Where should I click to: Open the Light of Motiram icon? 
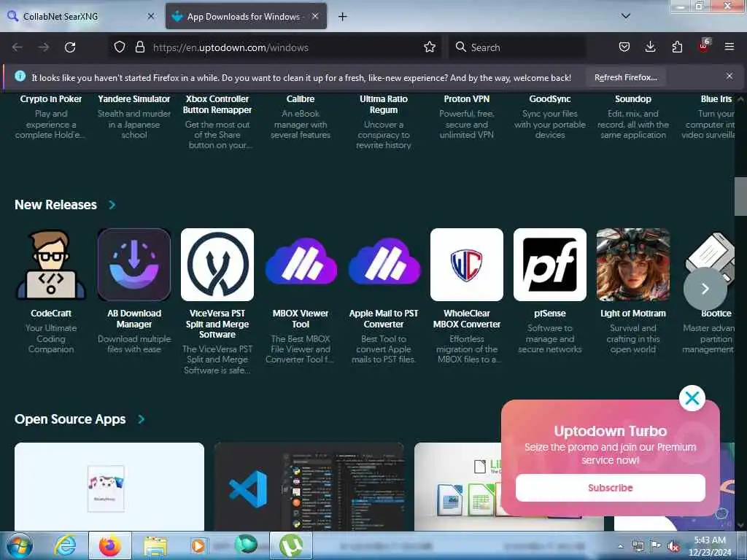pos(633,265)
